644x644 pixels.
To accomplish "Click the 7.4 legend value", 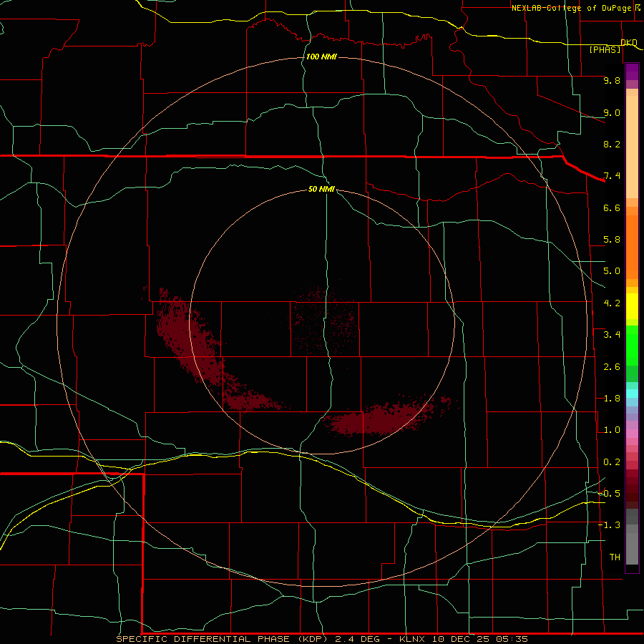I will (x=612, y=176).
